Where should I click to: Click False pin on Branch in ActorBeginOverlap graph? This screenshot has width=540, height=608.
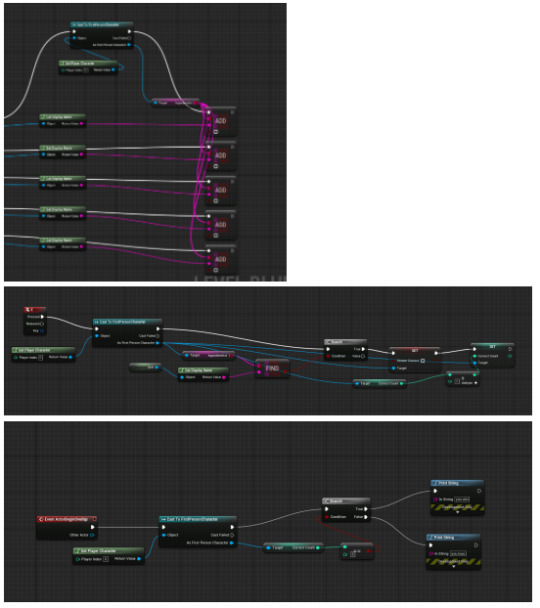(x=366, y=517)
